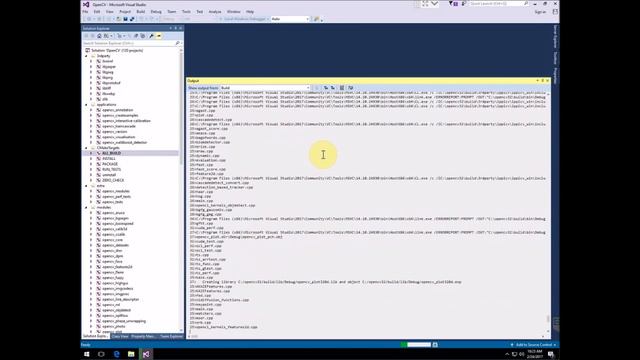The image size is (640, 360).
Task: Expand the opencv_annotation project node
Action: [x=91, y=110]
